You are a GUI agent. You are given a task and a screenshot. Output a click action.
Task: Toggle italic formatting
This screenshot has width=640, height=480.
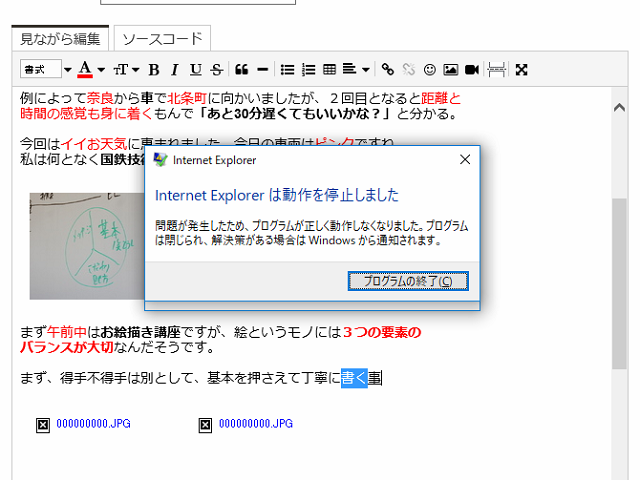tap(175, 70)
